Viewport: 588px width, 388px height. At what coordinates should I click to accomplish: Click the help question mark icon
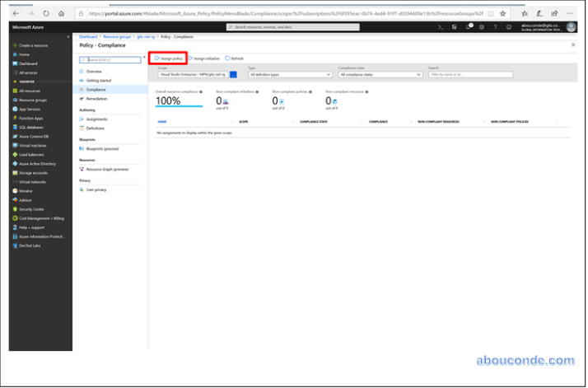pyautogui.click(x=494, y=27)
